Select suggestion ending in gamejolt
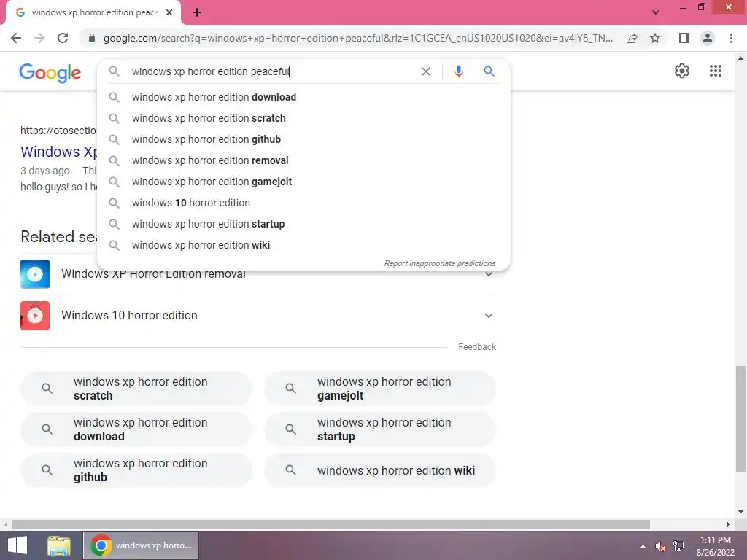This screenshot has width=747, height=560. click(x=303, y=182)
